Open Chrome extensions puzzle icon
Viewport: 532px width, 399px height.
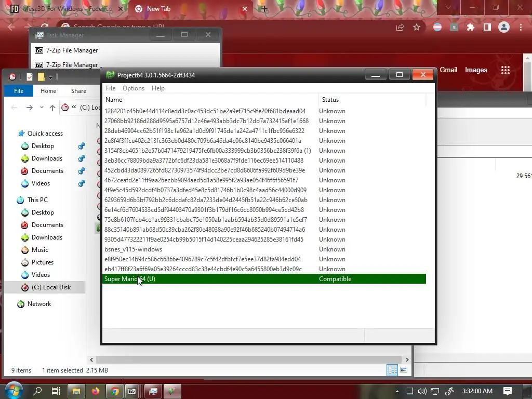(470, 27)
